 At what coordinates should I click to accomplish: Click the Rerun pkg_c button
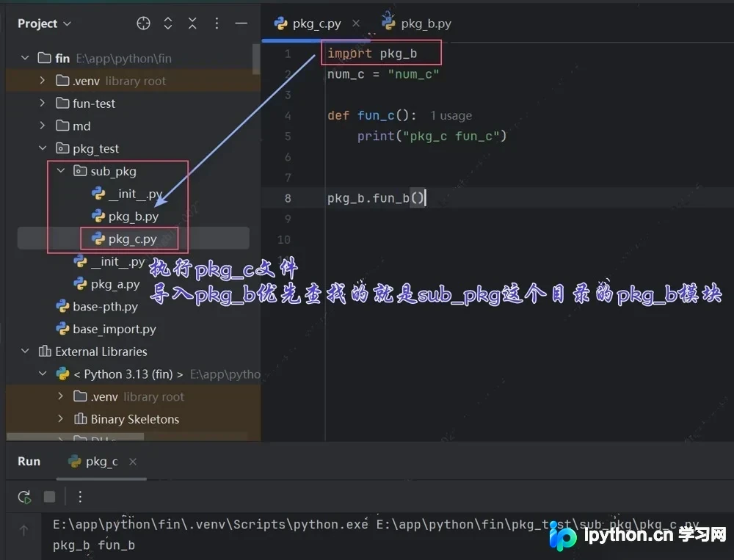pos(25,496)
